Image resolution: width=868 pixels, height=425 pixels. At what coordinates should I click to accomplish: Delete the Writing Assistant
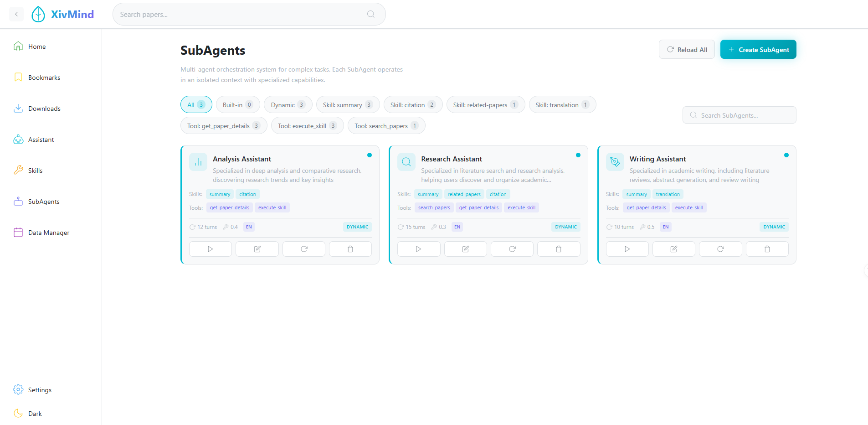coord(767,249)
